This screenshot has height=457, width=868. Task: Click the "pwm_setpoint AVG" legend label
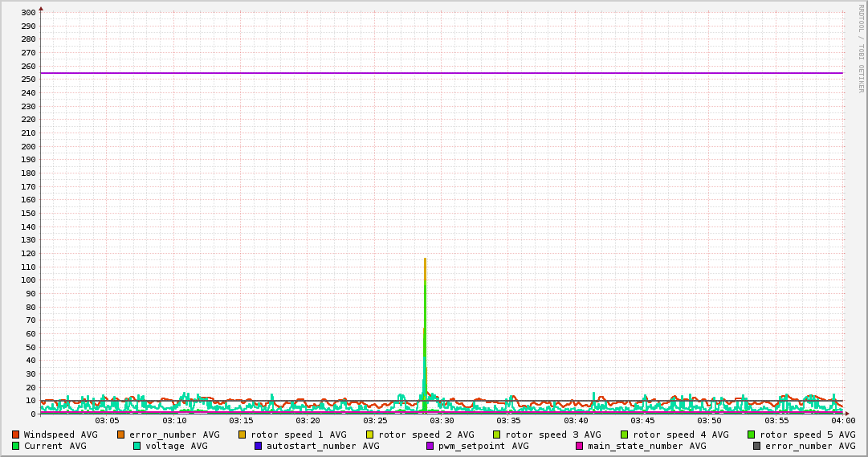point(483,446)
